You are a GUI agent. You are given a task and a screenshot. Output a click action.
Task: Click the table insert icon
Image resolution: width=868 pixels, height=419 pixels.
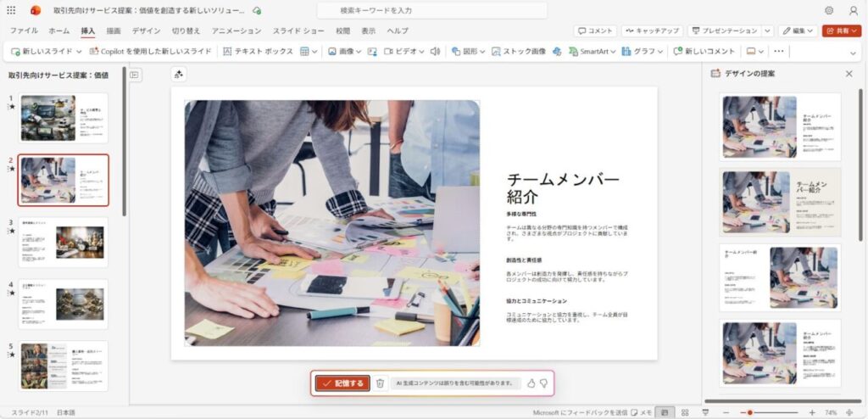pyautogui.click(x=304, y=51)
